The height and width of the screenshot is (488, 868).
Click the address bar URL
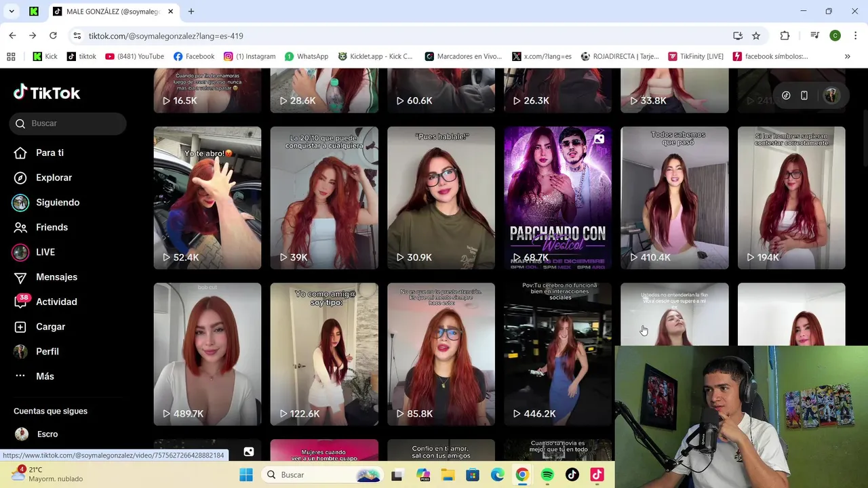pos(166,36)
